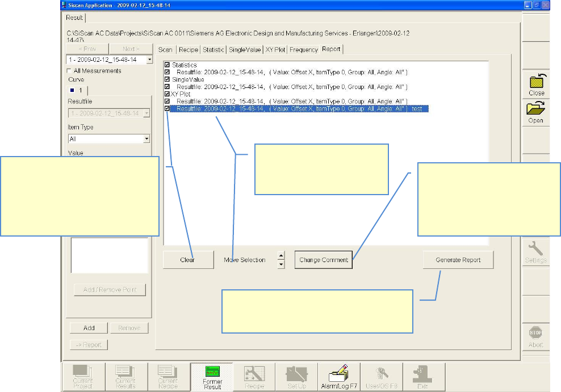Open Current Project in bottom toolbar
The height and width of the screenshot is (392, 561).
[83, 377]
